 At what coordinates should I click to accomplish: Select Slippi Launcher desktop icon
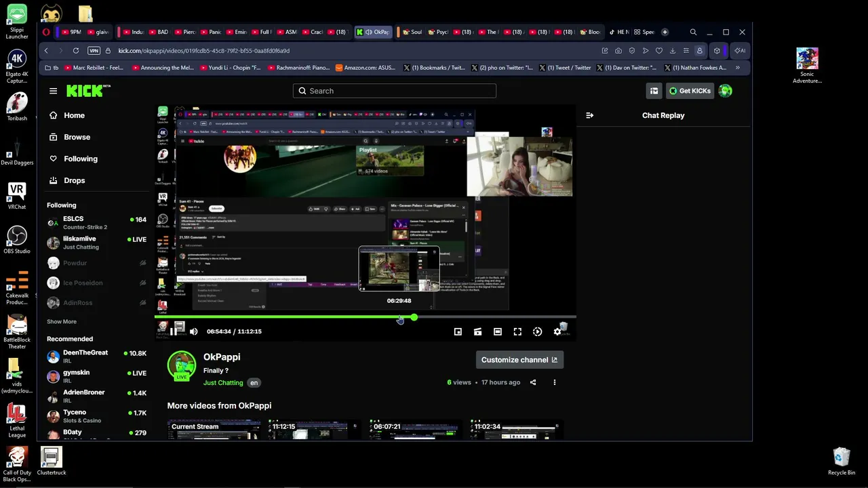click(x=17, y=22)
